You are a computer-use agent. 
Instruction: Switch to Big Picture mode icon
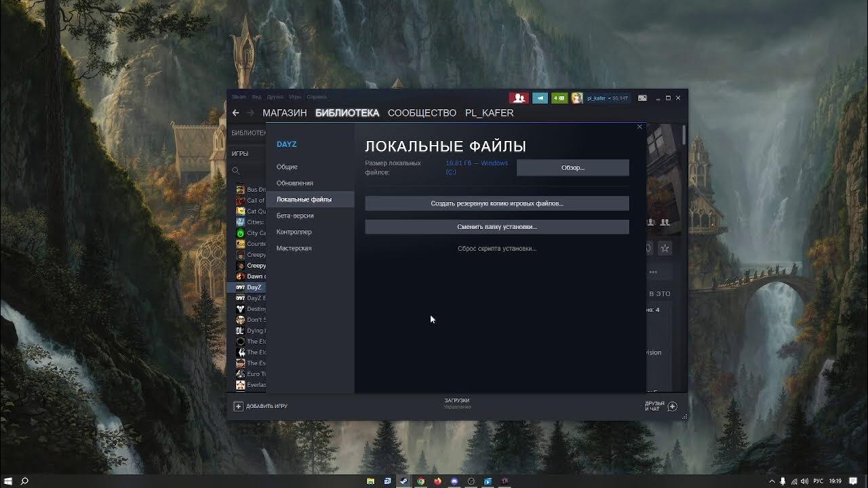pyautogui.click(x=642, y=98)
